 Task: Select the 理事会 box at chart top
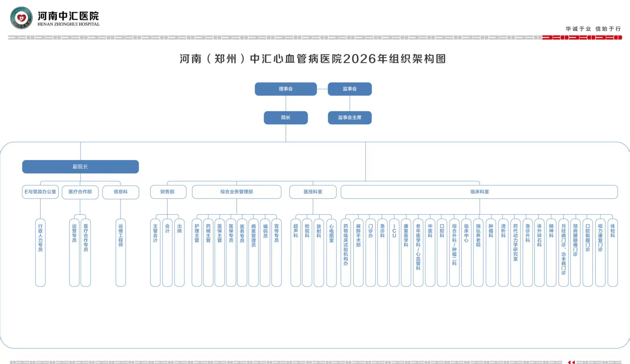click(286, 89)
